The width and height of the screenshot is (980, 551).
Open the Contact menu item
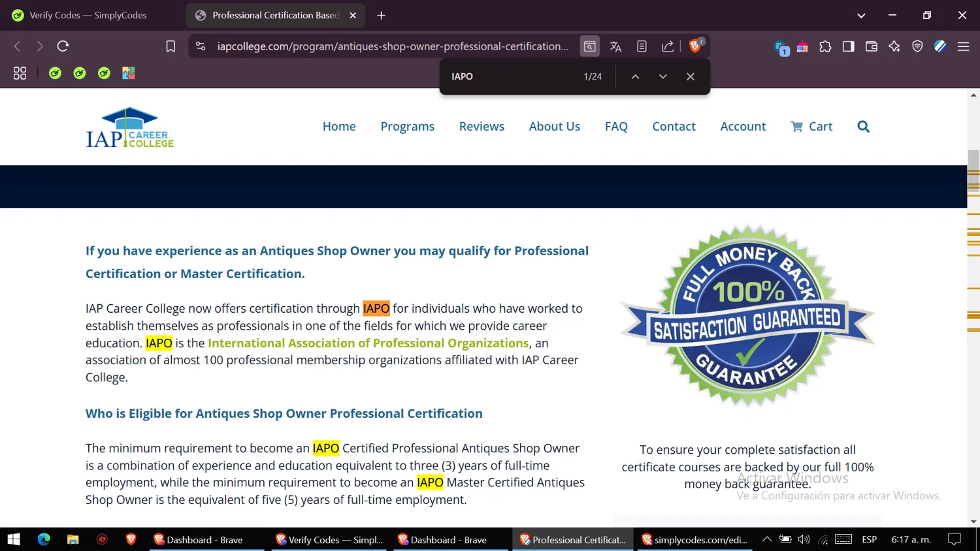click(x=674, y=127)
